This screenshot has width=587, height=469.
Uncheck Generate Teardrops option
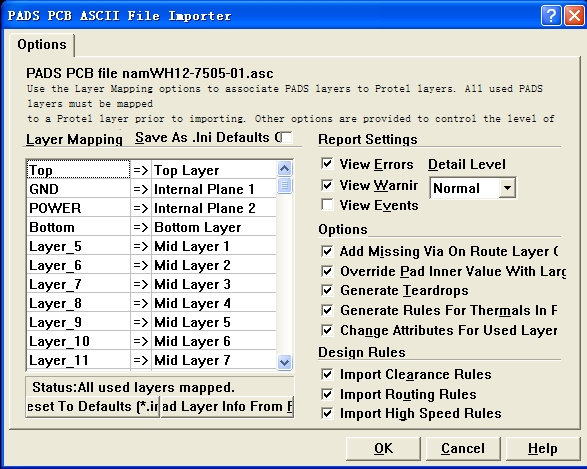tap(327, 290)
